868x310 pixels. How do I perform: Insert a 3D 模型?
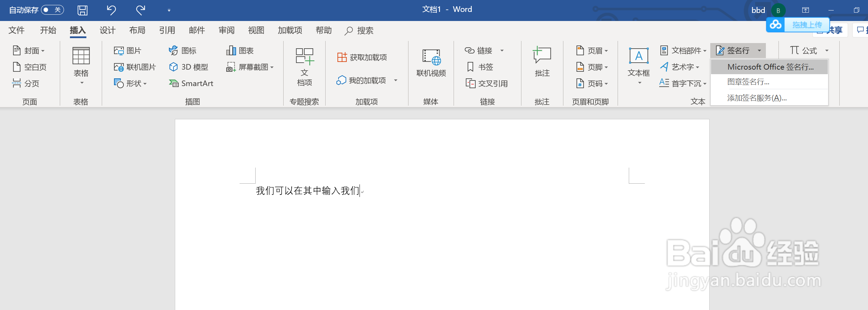188,67
